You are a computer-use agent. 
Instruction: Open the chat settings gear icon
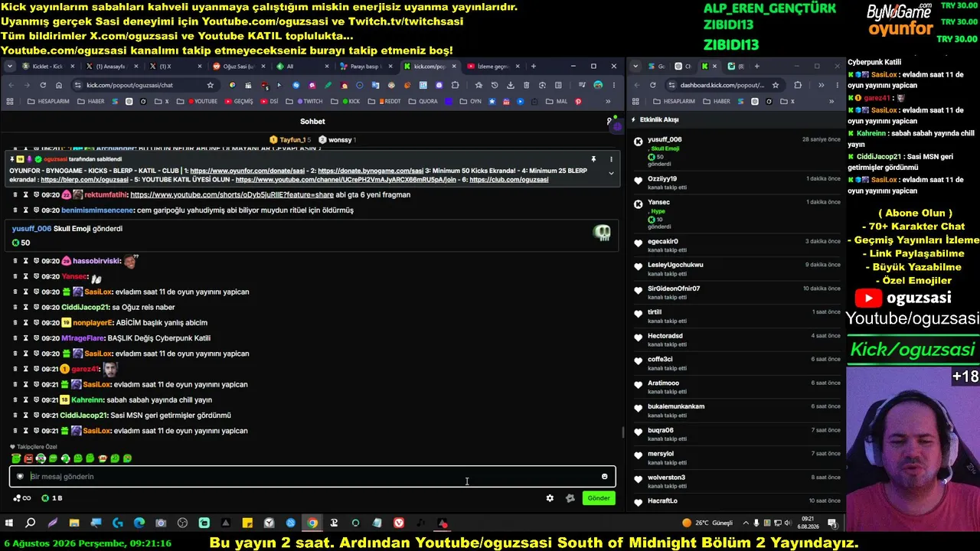point(550,498)
